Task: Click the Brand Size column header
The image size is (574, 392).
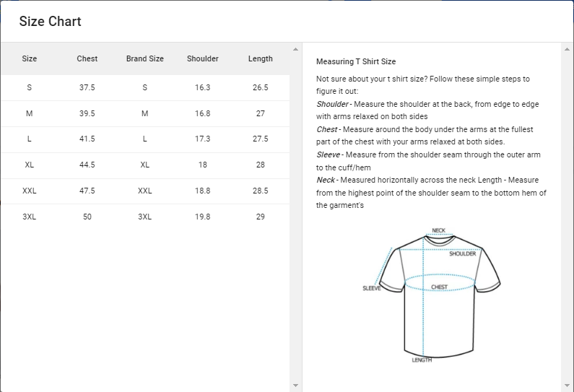Action: click(145, 58)
